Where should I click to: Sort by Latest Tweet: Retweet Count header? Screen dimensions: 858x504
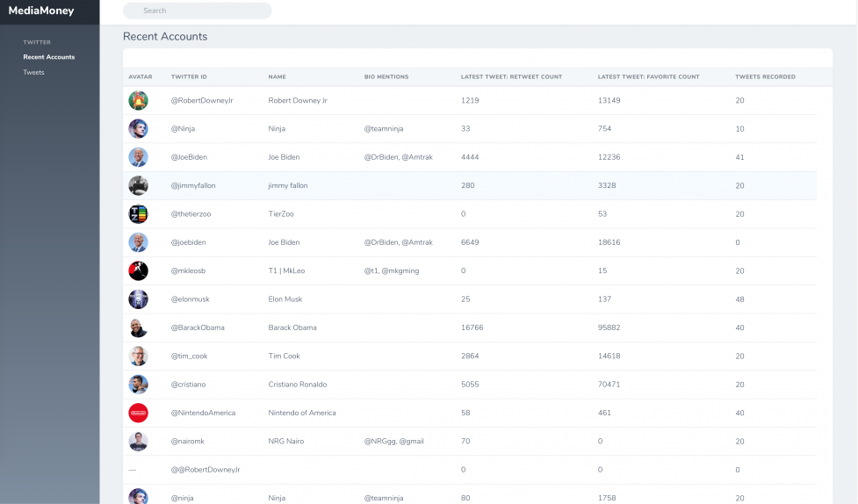click(x=511, y=77)
